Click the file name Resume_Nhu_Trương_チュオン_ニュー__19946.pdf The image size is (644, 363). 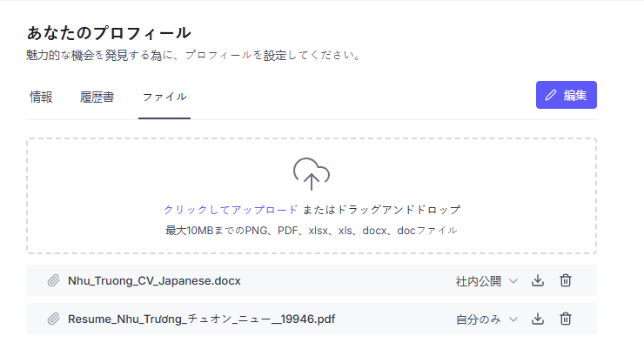point(202,319)
